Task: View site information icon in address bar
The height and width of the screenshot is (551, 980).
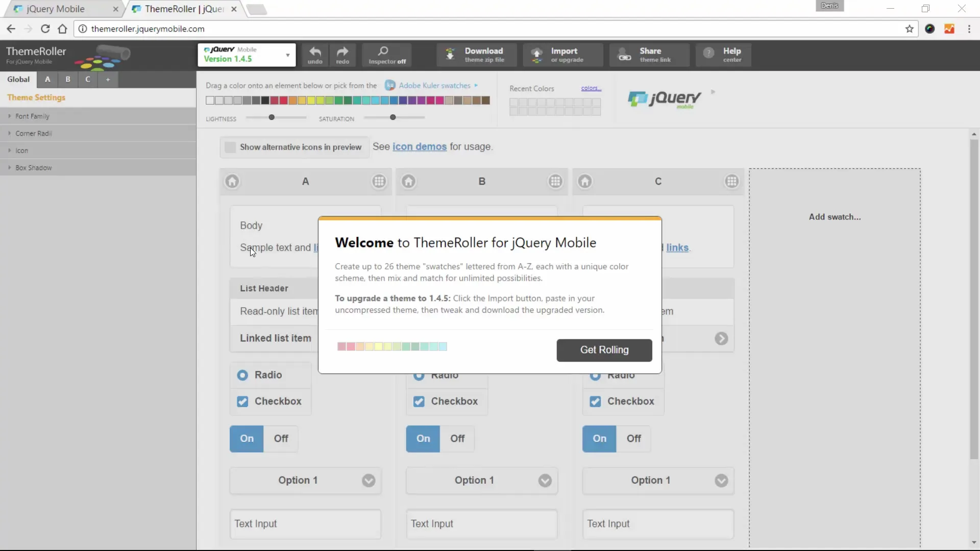Action: coord(82,29)
